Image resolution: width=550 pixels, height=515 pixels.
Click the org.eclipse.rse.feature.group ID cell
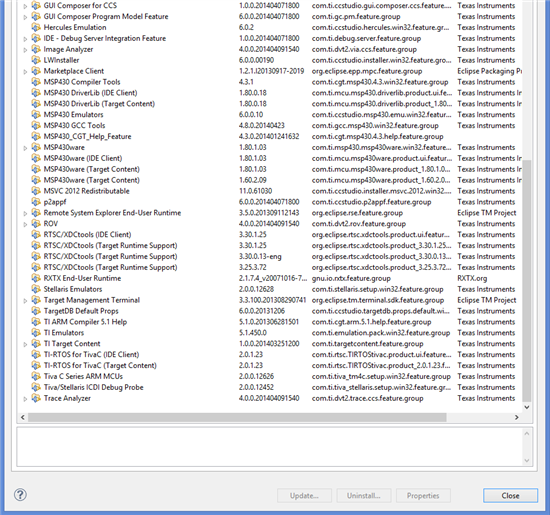pos(357,213)
